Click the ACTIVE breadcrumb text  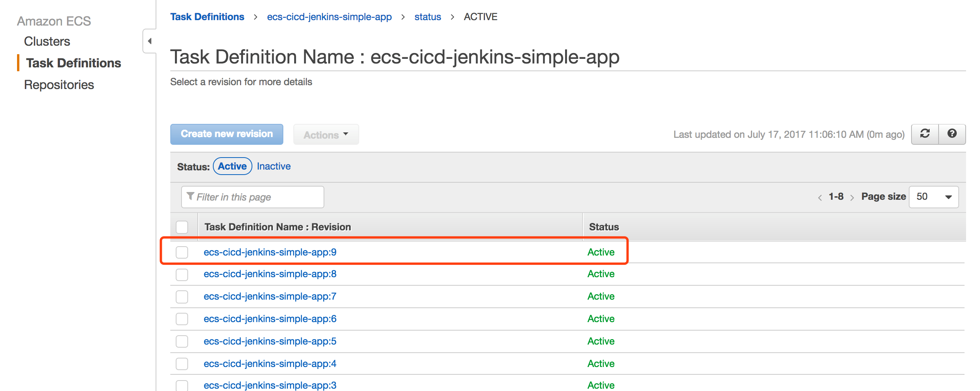point(480,17)
